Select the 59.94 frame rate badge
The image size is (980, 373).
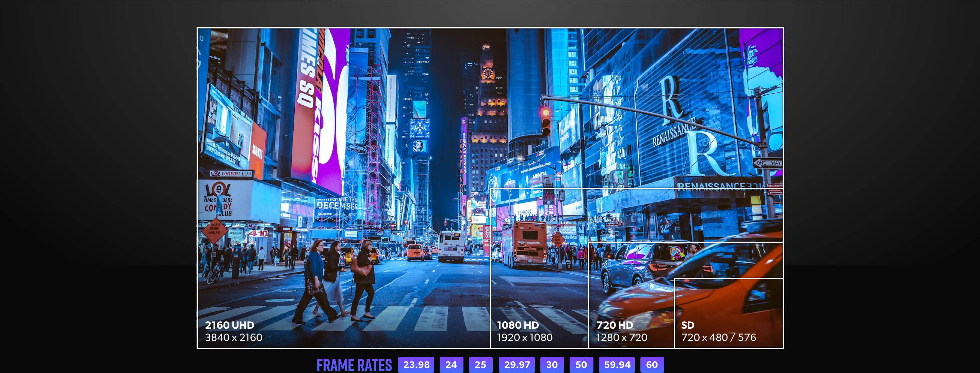[617, 364]
